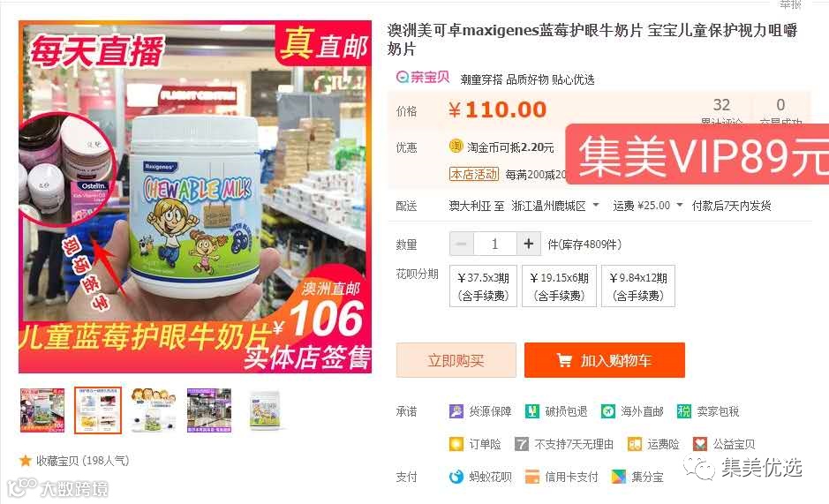
Task: Select the ¥9.84x12期 installment option
Action: pyautogui.click(x=638, y=286)
